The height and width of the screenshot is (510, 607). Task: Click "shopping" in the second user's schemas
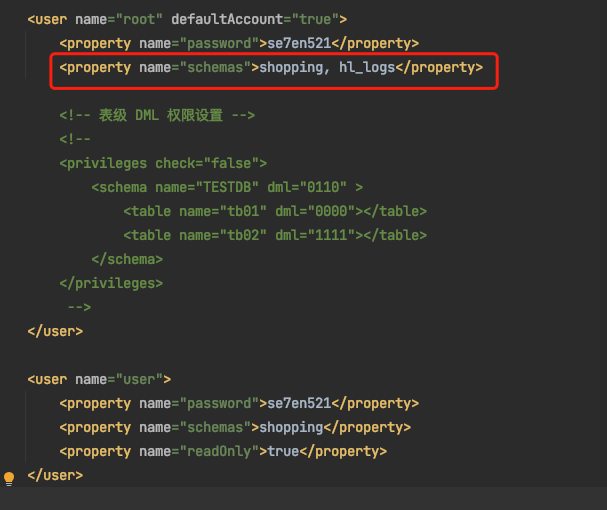tap(291, 427)
